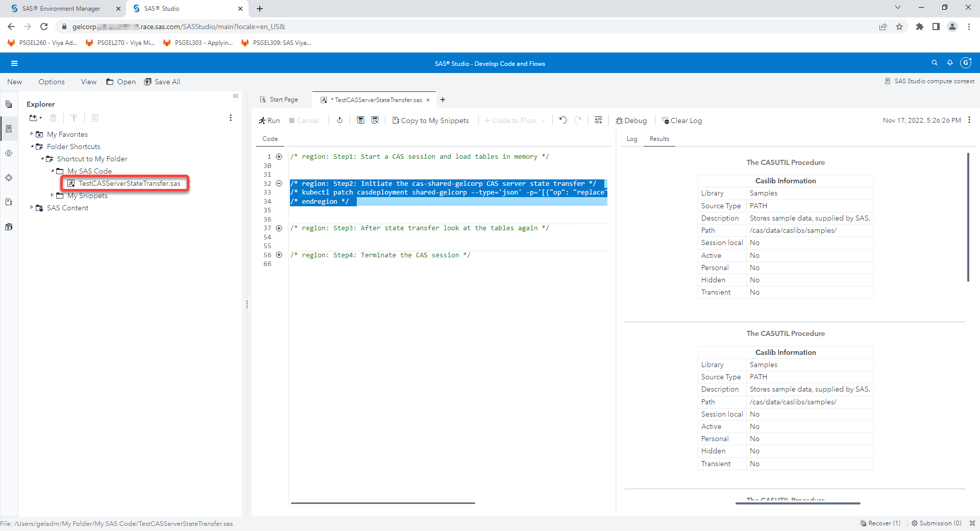
Task: Select TestCASServerStateTransfer.sas in Explorer tree
Action: [125, 183]
